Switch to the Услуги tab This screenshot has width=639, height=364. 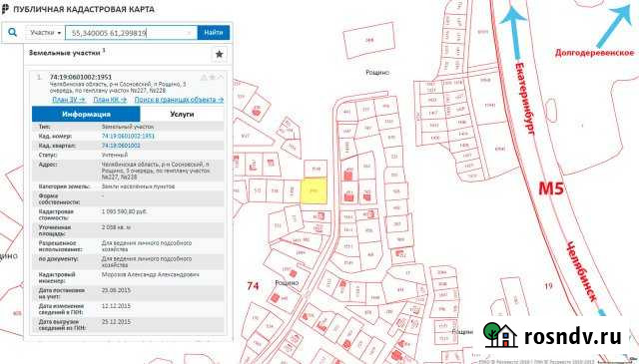pyautogui.click(x=182, y=114)
